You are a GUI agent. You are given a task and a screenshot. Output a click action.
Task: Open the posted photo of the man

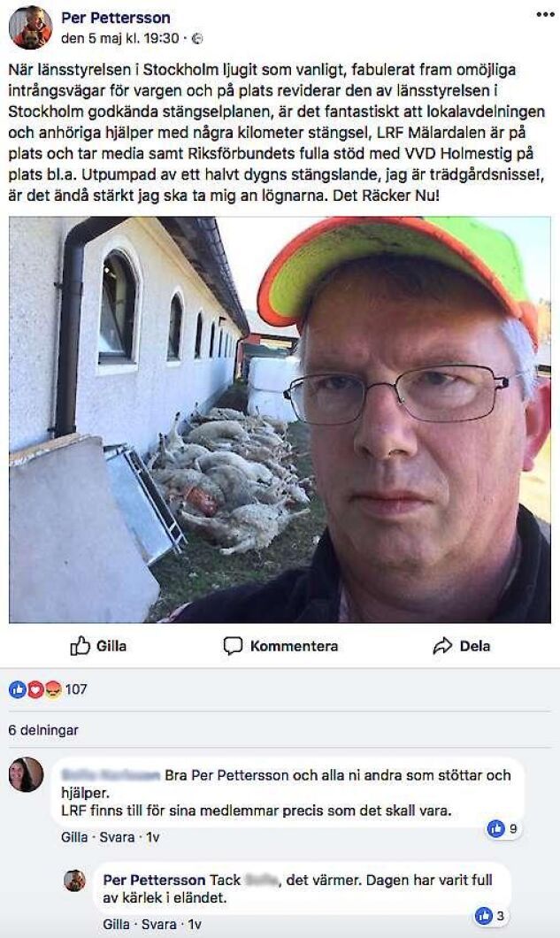(x=280, y=420)
